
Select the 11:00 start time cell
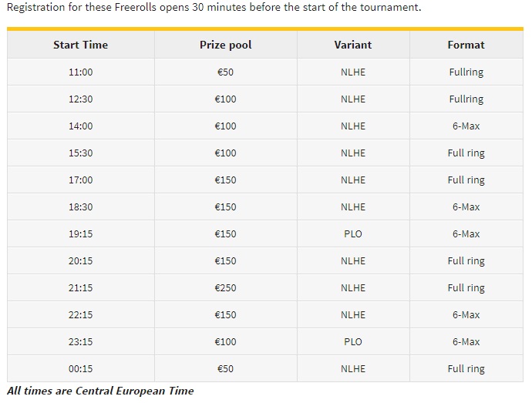[80, 72]
